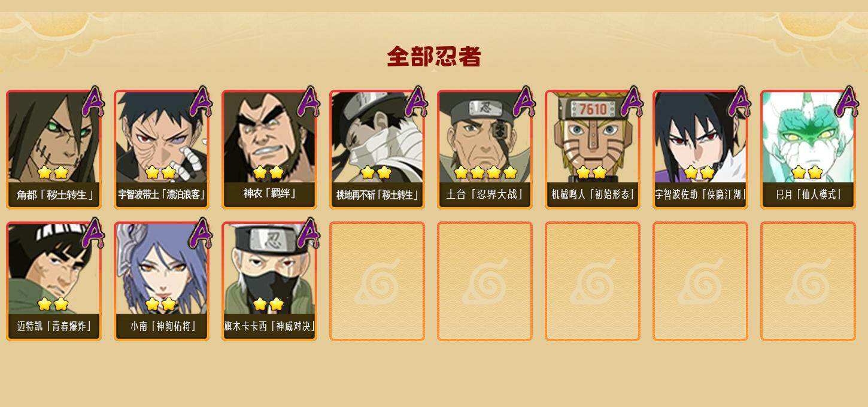Click the name label 迈特凯「青春爆炸」
Viewport: 868px width, 407px height.
point(54,326)
